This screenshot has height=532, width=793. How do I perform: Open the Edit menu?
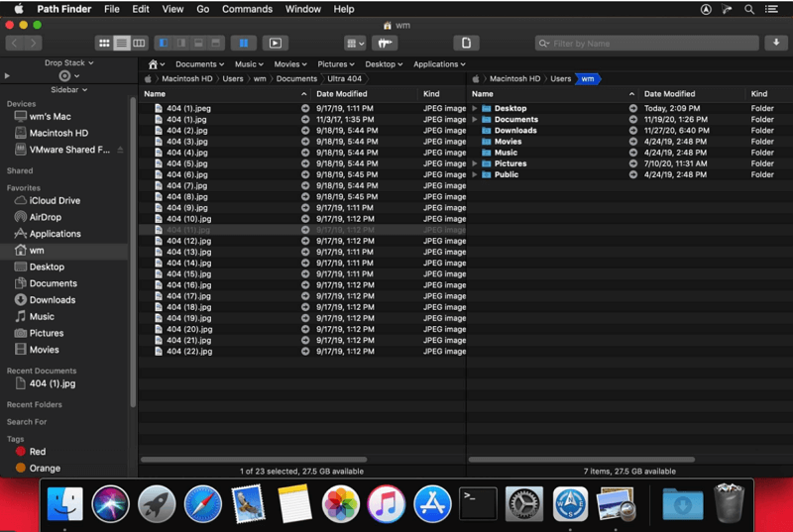[x=140, y=9]
